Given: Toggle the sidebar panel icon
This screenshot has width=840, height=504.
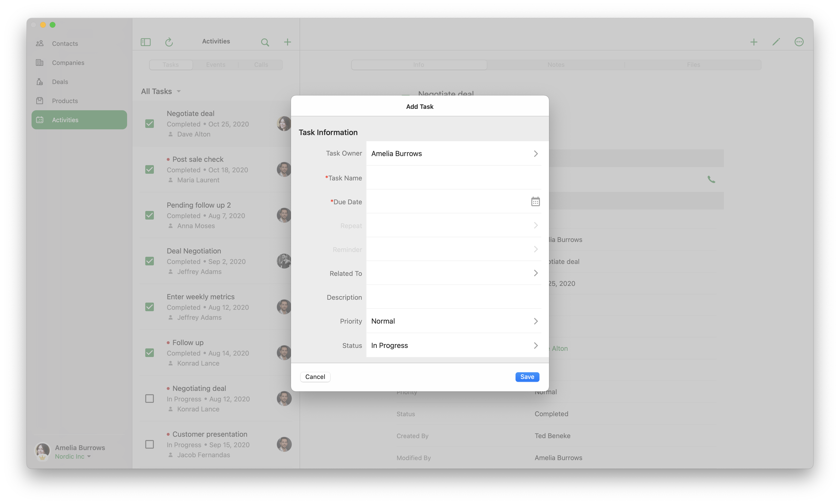Looking at the screenshot, I should click(x=145, y=42).
